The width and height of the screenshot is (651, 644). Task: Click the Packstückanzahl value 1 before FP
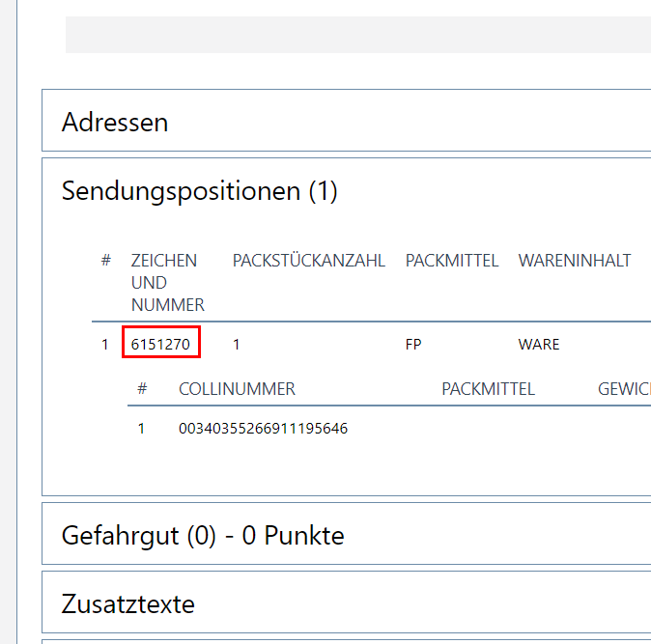[x=237, y=345]
